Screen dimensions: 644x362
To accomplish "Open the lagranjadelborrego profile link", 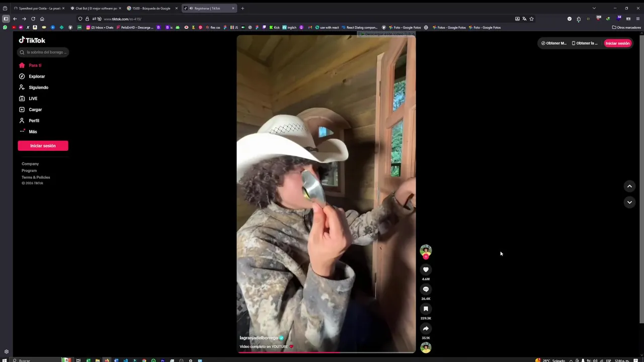I will (x=259, y=338).
